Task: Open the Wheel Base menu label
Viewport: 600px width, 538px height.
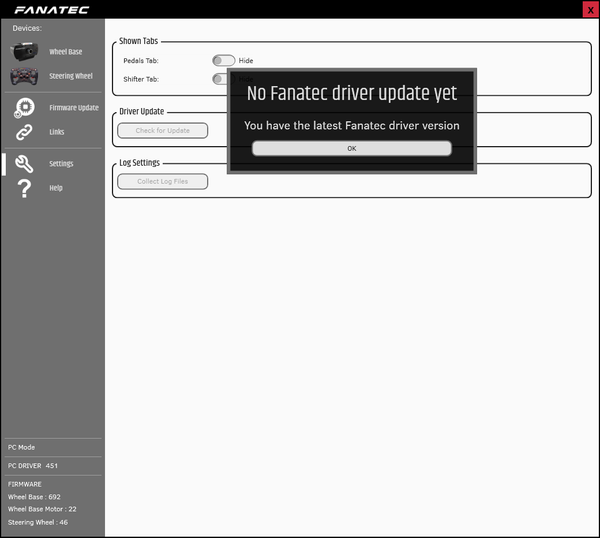Action: point(65,52)
